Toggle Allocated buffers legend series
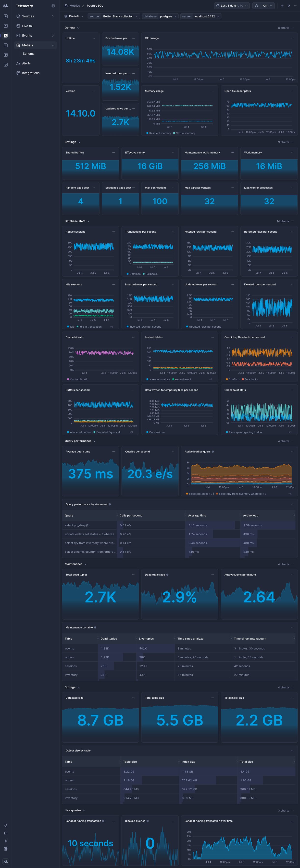Viewport: 300px width, 868px height. coord(79,432)
